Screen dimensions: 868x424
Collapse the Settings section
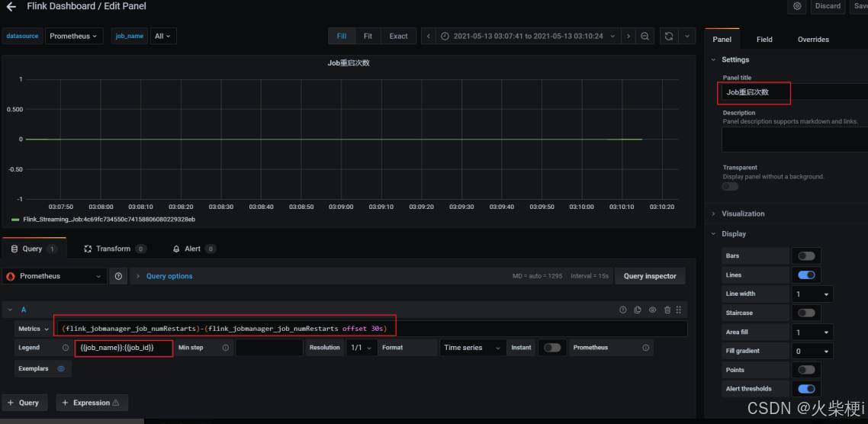tap(735, 59)
